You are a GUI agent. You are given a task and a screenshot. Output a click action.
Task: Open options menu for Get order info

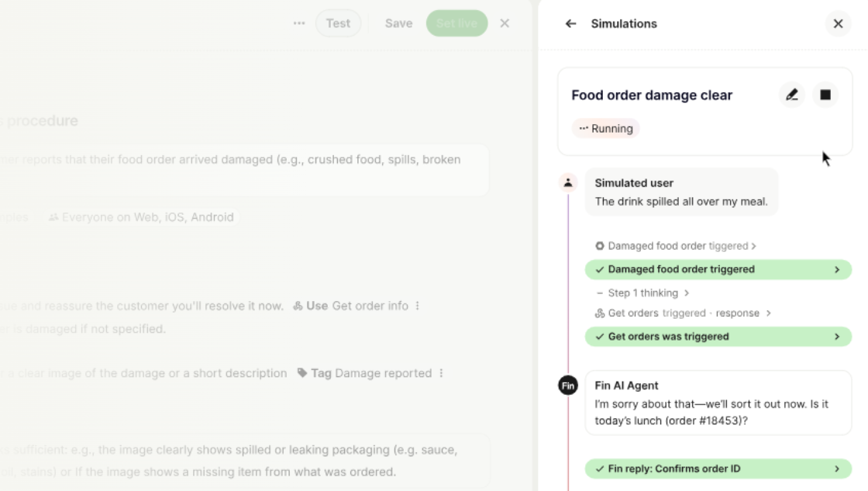pyautogui.click(x=418, y=306)
